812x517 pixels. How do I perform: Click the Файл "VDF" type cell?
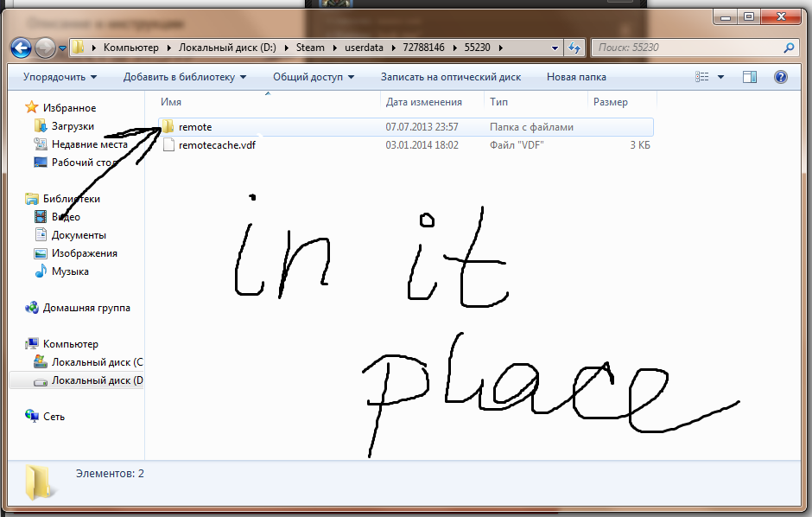[x=517, y=145]
